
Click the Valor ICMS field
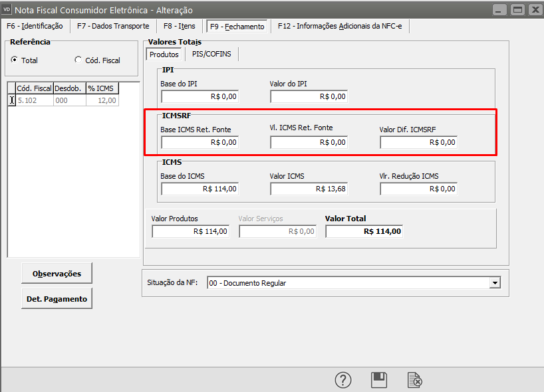309,189
